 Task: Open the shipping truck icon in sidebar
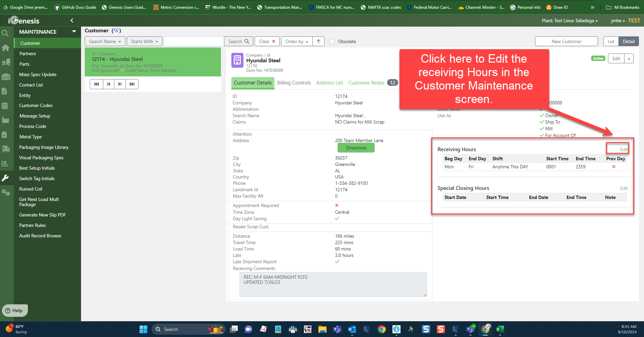[x=6, y=149]
